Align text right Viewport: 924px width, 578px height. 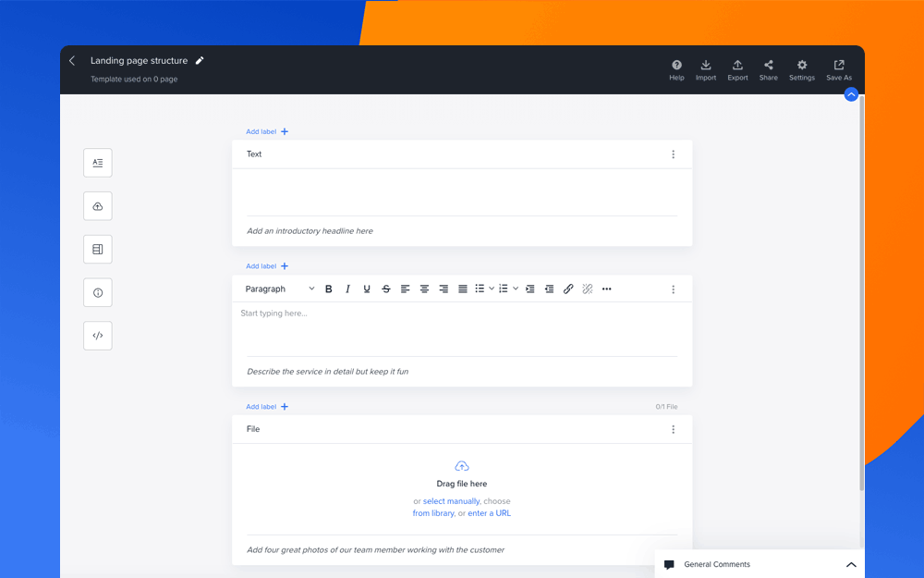[x=444, y=289]
